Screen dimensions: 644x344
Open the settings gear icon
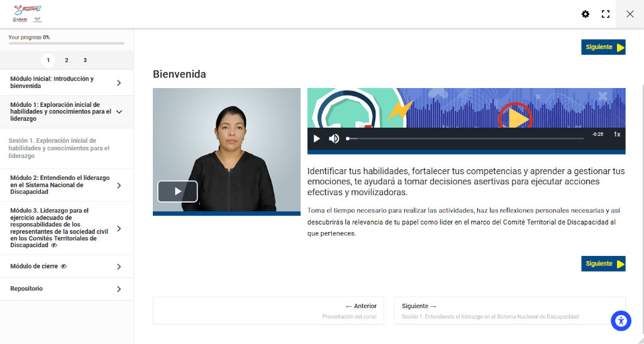point(586,14)
